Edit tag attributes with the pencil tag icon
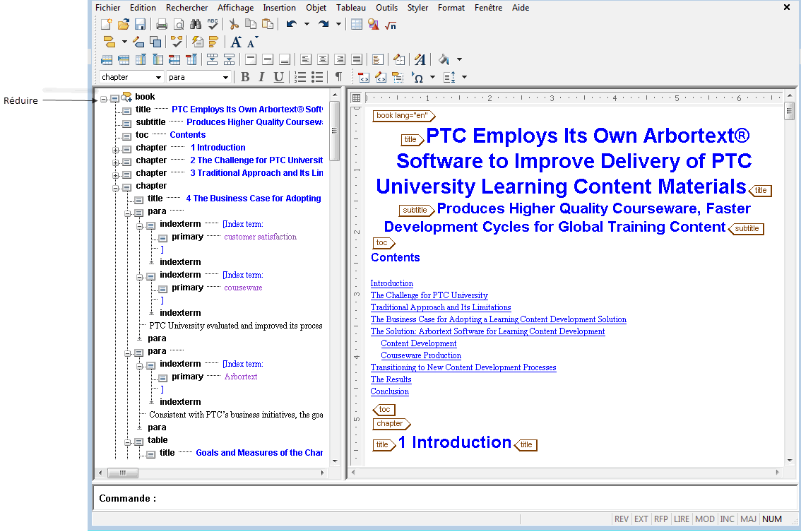Image resolution: width=801 pixels, height=532 pixels. click(138, 42)
